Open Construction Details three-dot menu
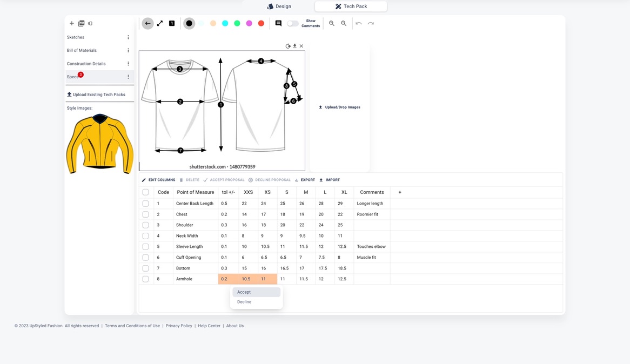 click(128, 64)
